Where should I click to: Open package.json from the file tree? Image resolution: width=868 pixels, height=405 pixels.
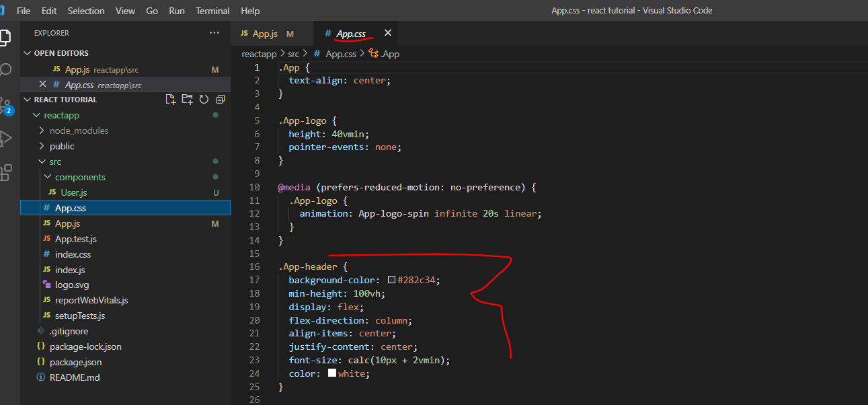(75, 362)
